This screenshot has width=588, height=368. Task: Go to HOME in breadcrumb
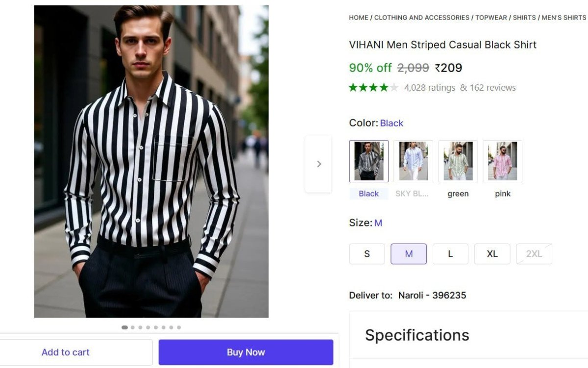click(x=358, y=18)
